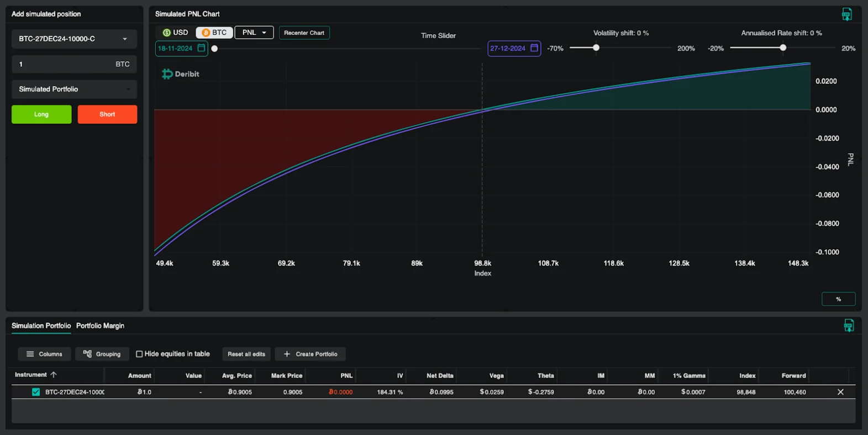Switch chart currency to USD

176,33
